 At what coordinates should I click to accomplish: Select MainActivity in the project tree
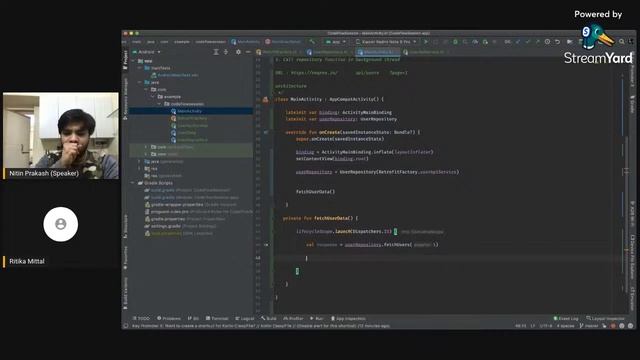(x=191, y=111)
